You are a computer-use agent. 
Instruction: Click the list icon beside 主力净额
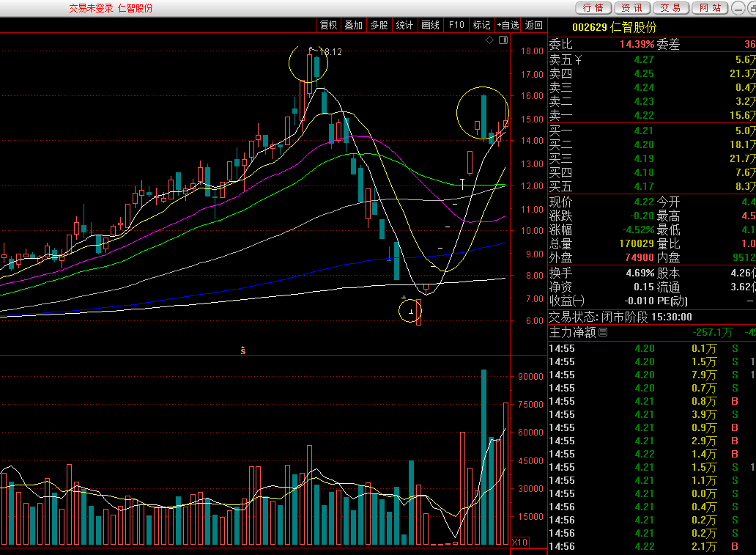[603, 332]
